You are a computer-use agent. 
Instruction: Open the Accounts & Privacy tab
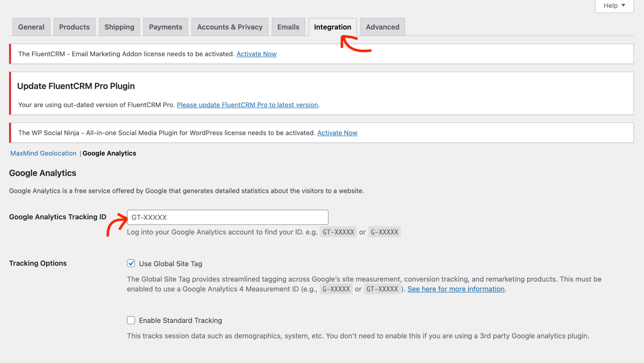230,27
